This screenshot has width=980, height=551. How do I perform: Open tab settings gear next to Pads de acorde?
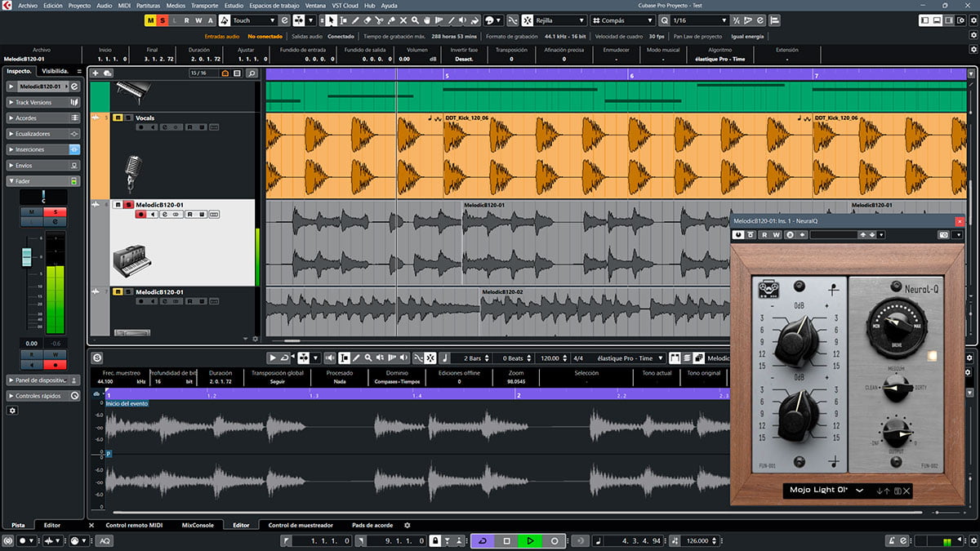point(408,525)
